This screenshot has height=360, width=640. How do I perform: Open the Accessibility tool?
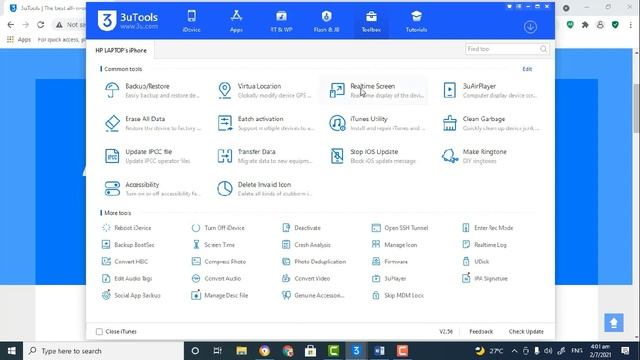(152, 189)
